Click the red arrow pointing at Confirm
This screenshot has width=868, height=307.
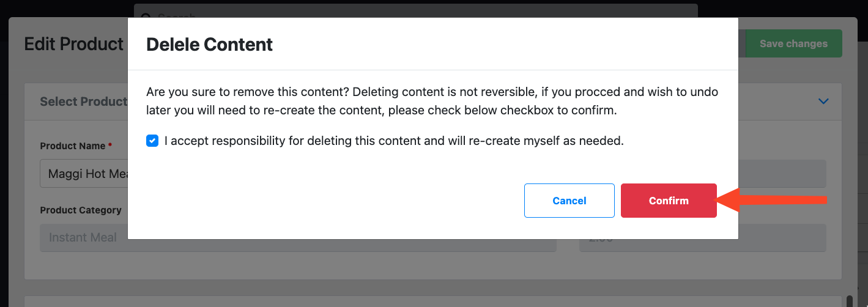(772, 200)
